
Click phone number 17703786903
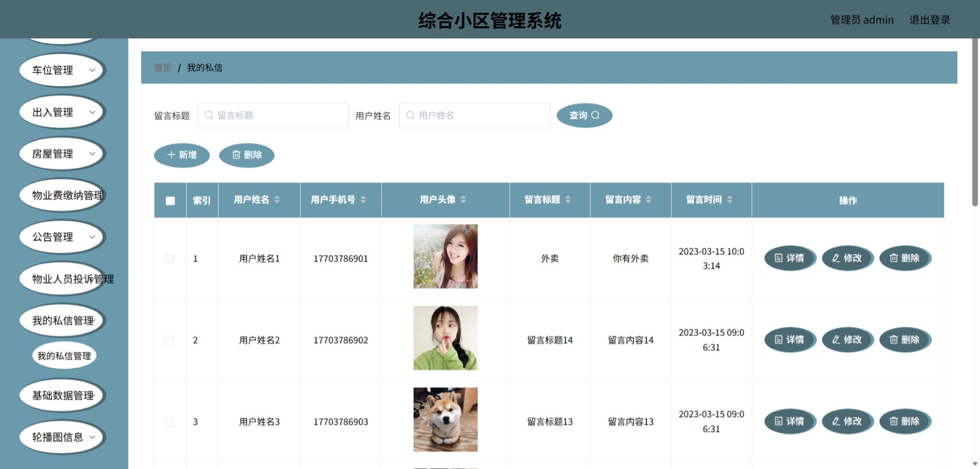[x=341, y=422]
